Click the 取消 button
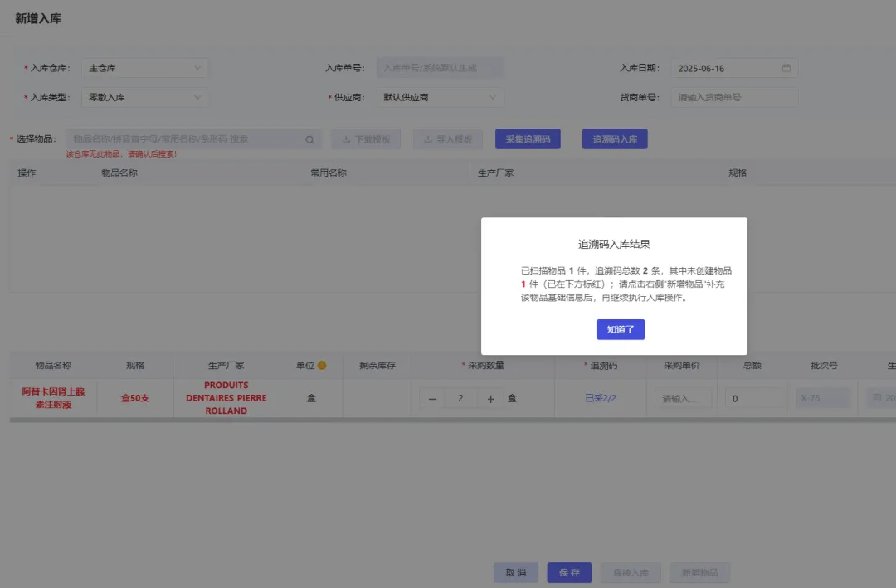The width and height of the screenshot is (896, 588). [515, 572]
